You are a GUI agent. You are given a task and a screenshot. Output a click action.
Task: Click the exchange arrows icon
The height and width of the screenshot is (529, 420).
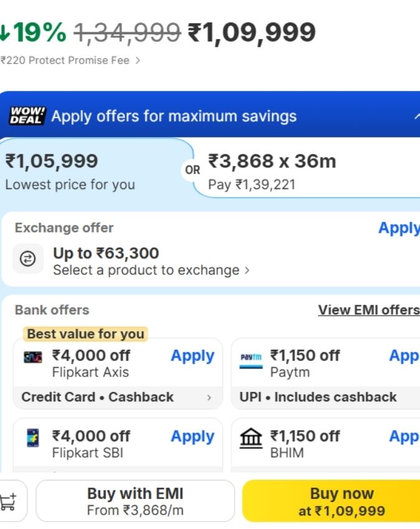coord(28,259)
